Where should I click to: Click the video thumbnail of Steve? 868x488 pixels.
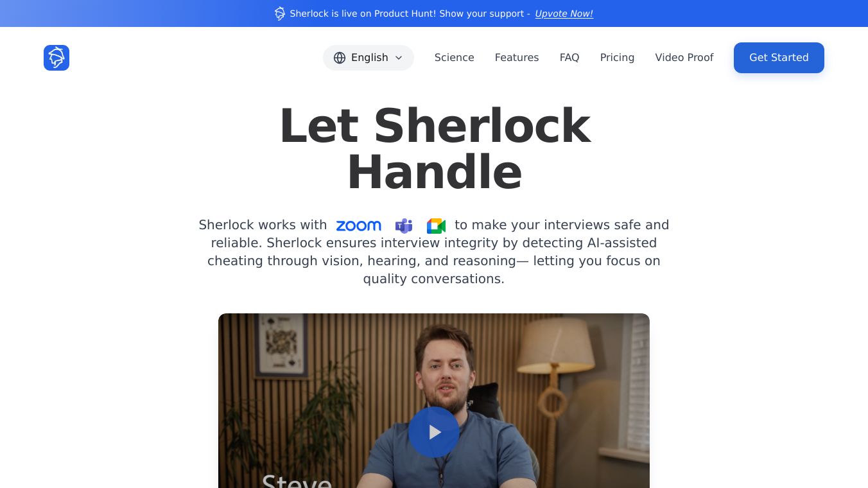tap(434, 401)
